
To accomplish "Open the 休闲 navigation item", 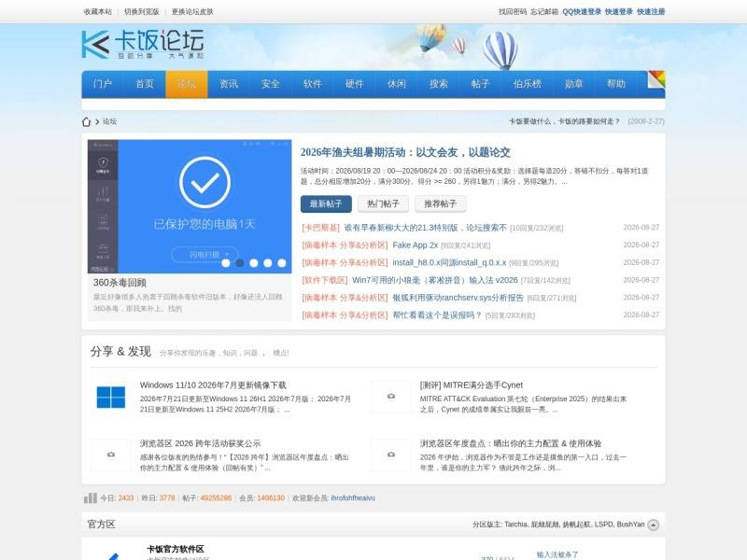I will 396,84.
